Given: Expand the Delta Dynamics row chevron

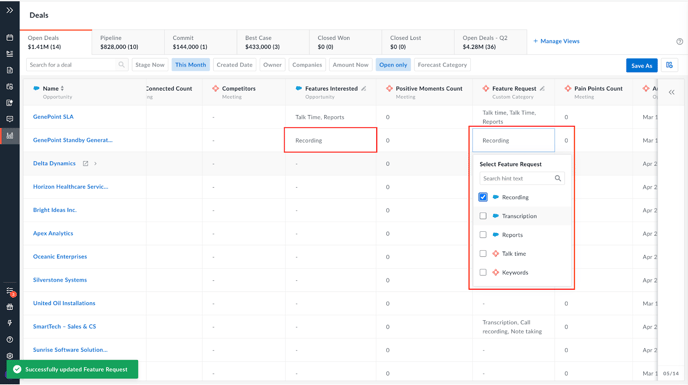Looking at the screenshot, I should coord(96,163).
